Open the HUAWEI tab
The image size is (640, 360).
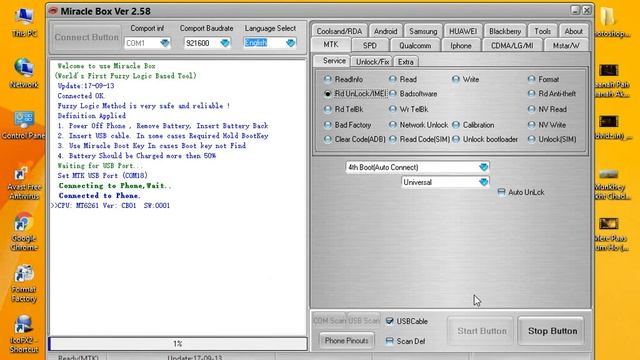(463, 31)
